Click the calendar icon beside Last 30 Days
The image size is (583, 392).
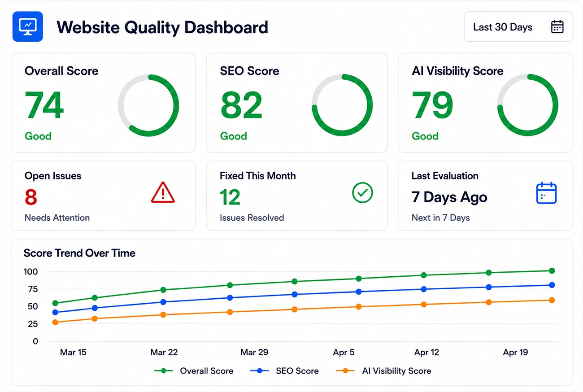click(x=557, y=27)
